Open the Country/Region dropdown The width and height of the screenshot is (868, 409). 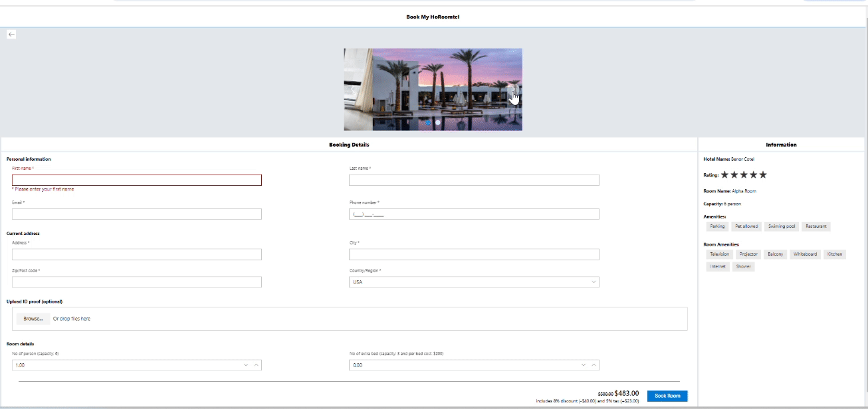(x=474, y=282)
